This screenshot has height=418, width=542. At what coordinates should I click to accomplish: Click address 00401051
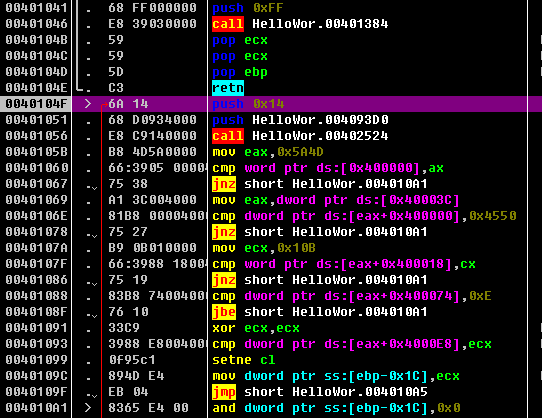click(x=36, y=120)
